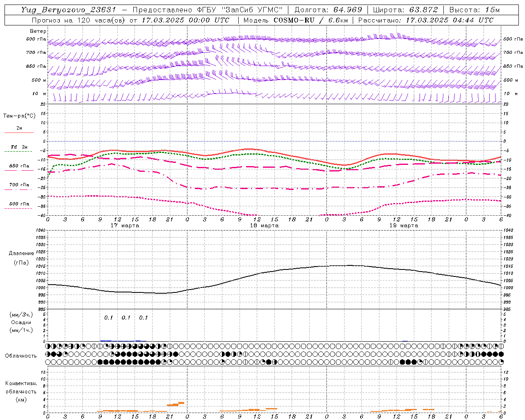Click the 'Давление' pressure panel label
Image resolution: width=525 pixels, height=420 pixels.
coord(21,253)
